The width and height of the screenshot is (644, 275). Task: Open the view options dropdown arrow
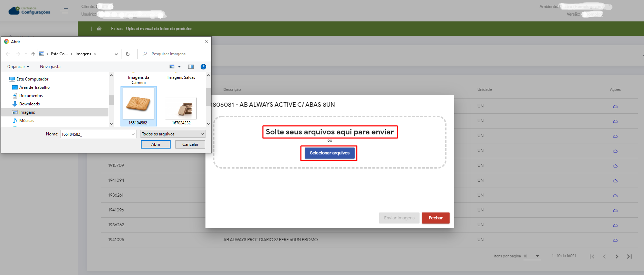[179, 67]
